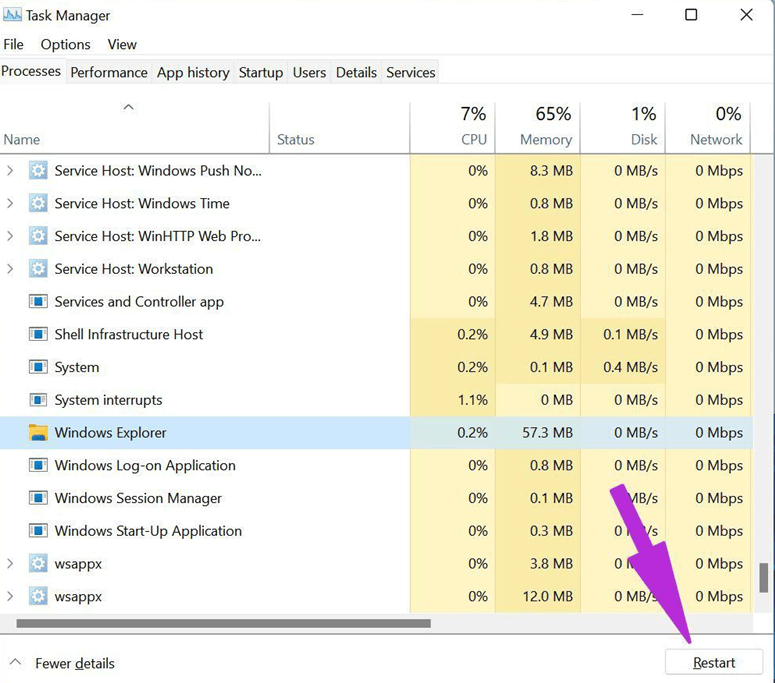Select the Windows Log-on Application row
The height and width of the screenshot is (683, 775).
pos(376,465)
